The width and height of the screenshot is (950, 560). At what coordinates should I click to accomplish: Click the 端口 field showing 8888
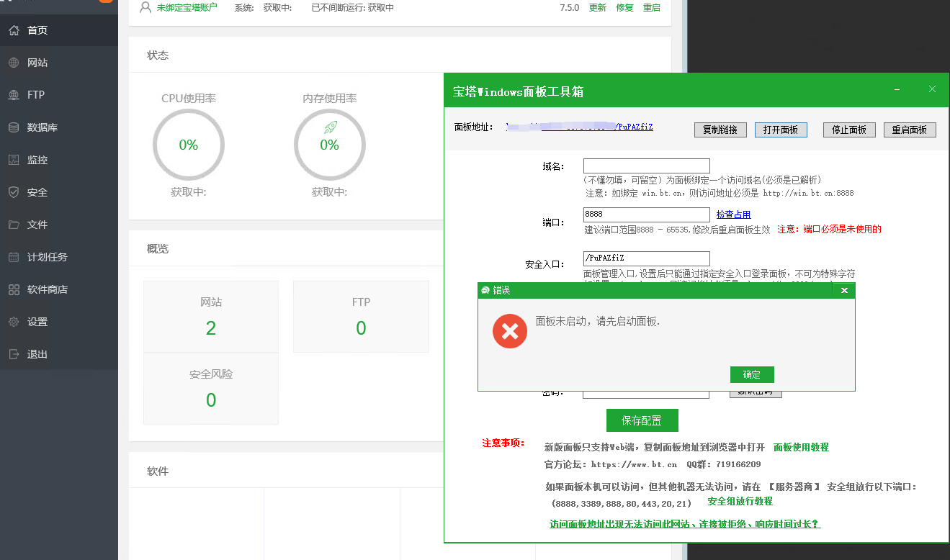click(x=647, y=214)
